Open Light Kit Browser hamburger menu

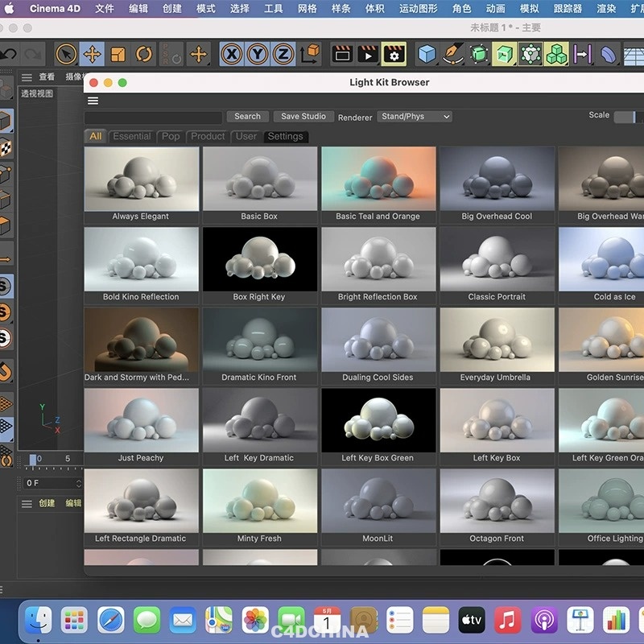(x=93, y=101)
